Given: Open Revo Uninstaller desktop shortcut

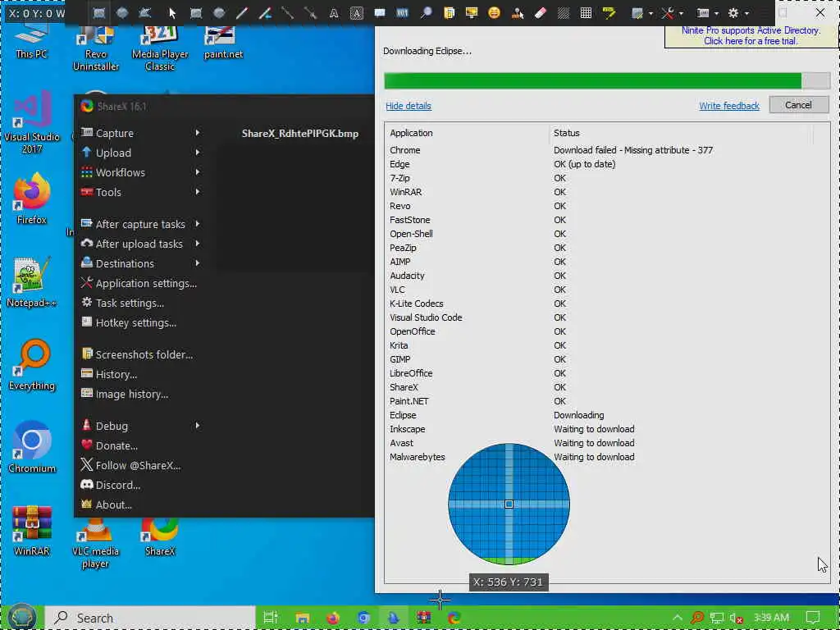Looking at the screenshot, I should coord(96,49).
